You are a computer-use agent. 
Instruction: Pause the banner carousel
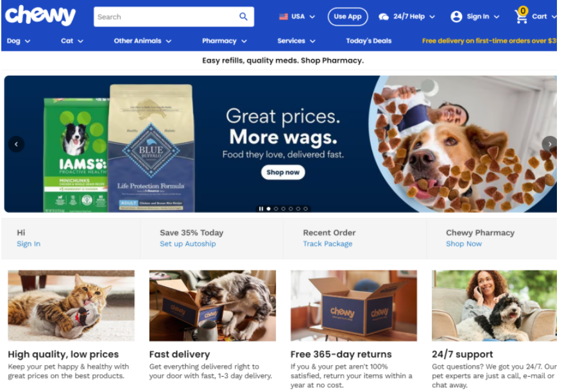click(261, 209)
